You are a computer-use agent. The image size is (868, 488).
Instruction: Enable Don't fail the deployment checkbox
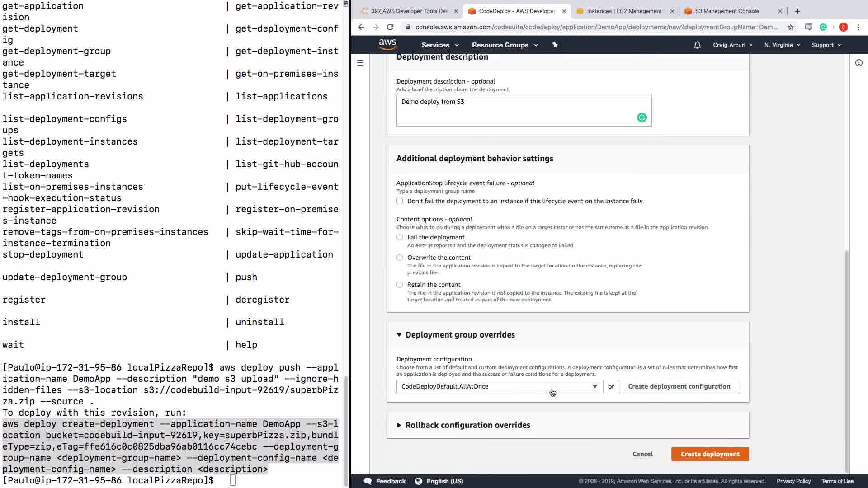pyautogui.click(x=400, y=201)
